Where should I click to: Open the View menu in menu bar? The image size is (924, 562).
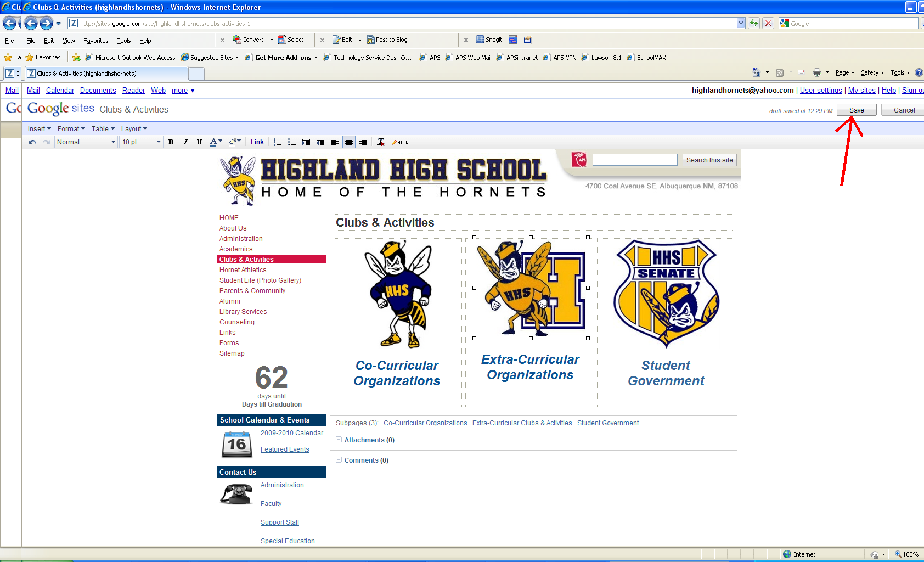coord(69,41)
